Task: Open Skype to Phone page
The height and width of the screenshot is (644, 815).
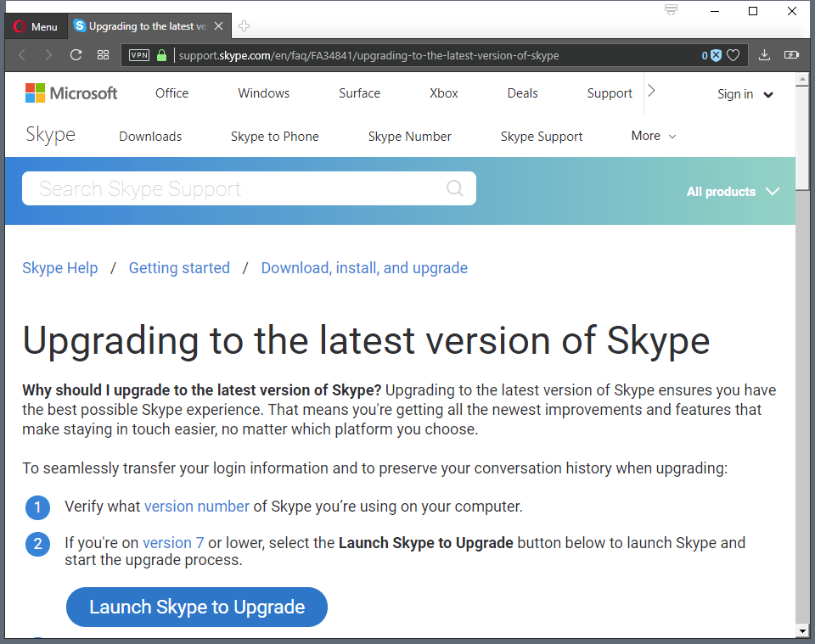Action: click(275, 137)
